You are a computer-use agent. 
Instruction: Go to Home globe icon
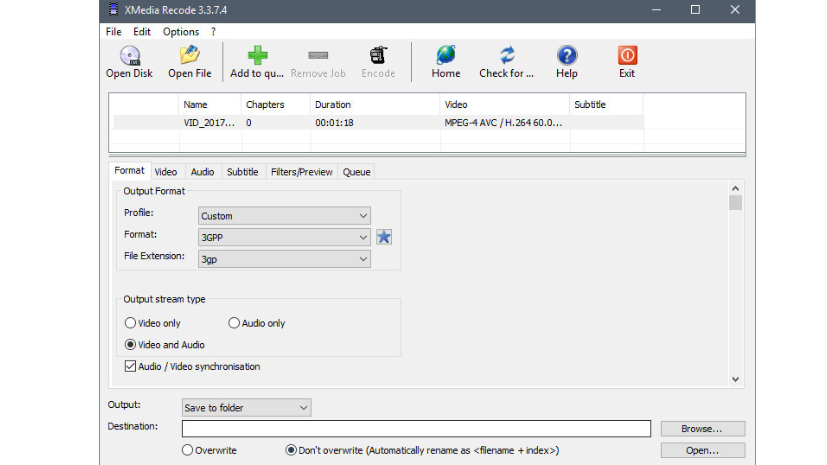(446, 56)
